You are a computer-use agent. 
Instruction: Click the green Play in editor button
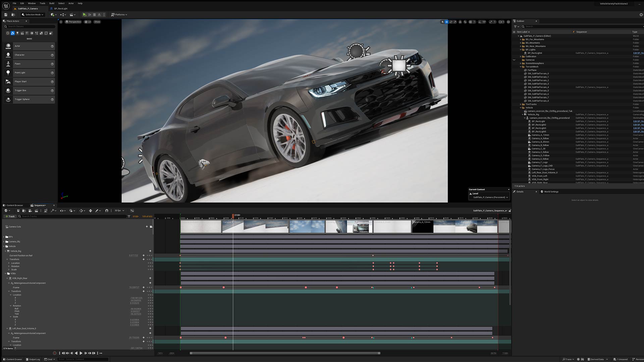point(85,15)
